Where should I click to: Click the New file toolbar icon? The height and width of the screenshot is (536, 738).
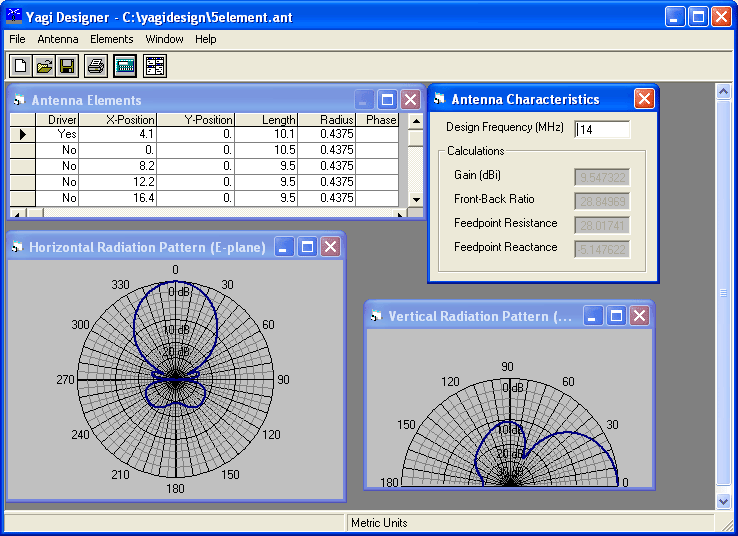point(20,66)
